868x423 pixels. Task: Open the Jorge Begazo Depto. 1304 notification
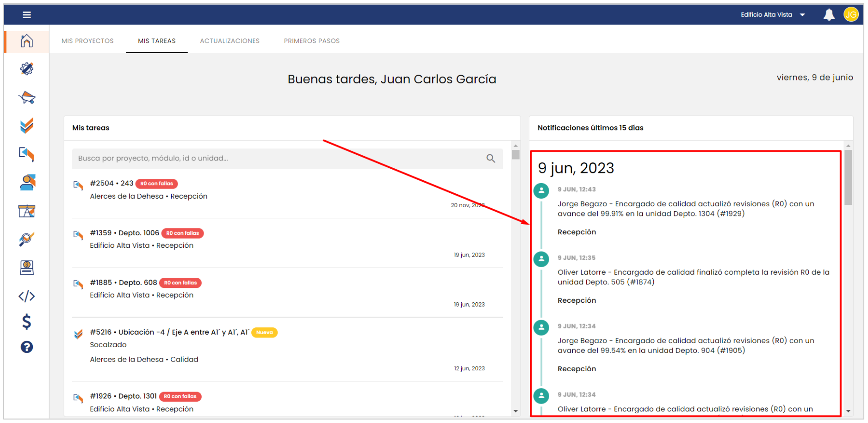click(686, 209)
